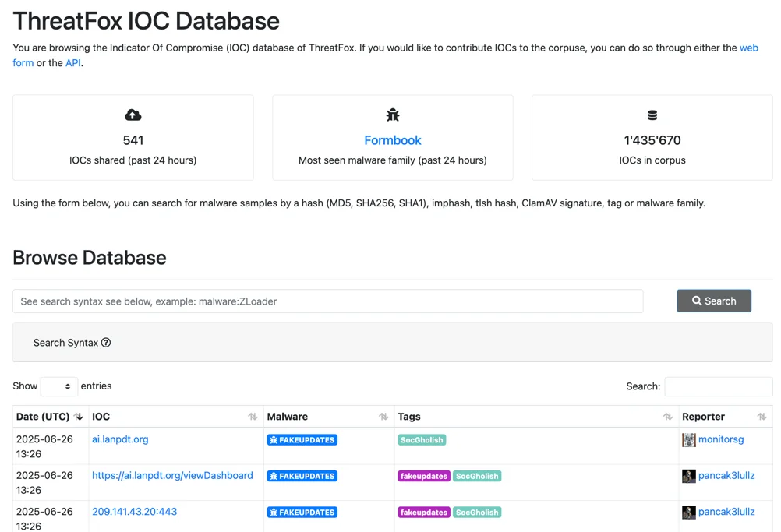
Task: Click the Reporter column header text
Action: tap(703, 417)
